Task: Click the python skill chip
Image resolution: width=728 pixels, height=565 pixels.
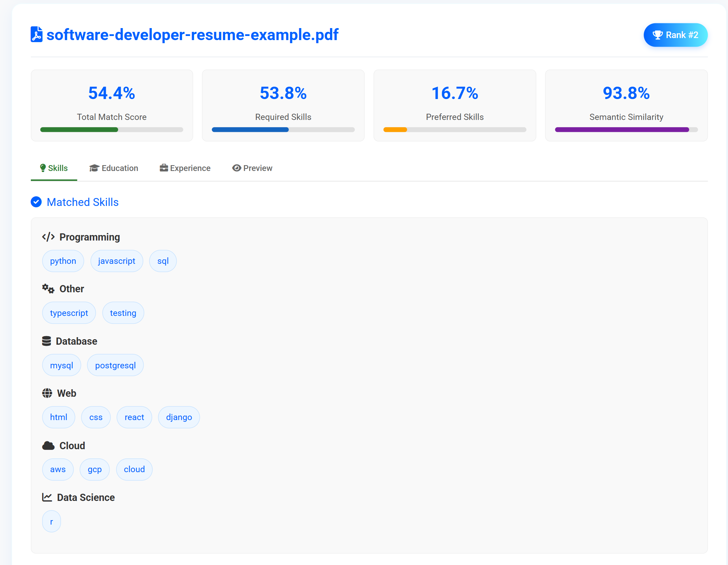Action: tap(63, 261)
